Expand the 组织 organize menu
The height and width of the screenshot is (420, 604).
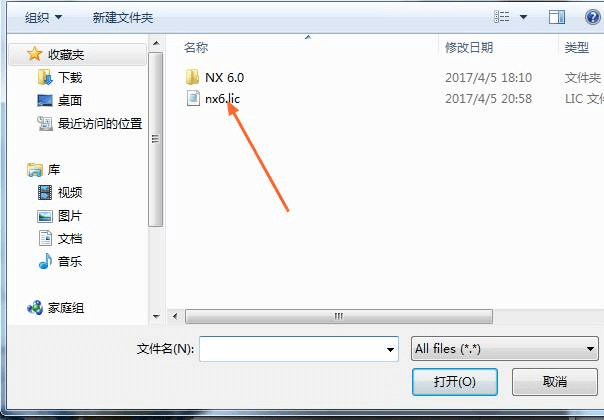[43, 17]
